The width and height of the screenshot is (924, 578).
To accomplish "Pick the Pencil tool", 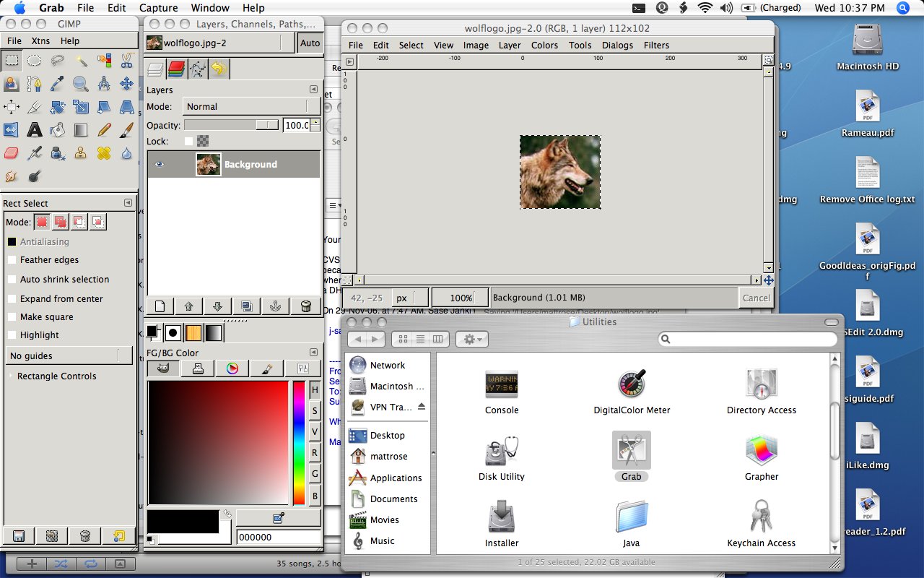I will click(x=104, y=130).
